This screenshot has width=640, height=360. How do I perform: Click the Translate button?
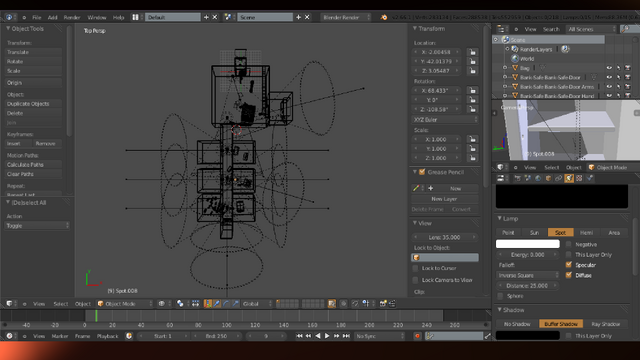(x=33, y=52)
